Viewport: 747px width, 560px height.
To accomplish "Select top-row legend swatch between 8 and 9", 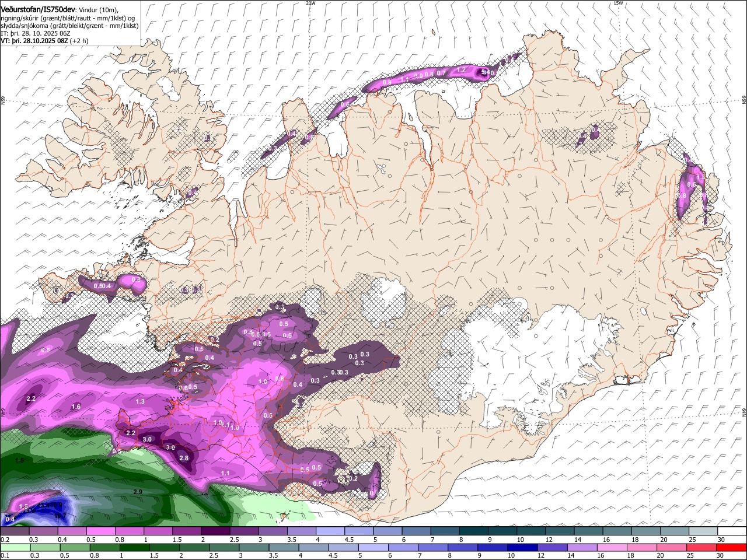I will click(474, 531).
